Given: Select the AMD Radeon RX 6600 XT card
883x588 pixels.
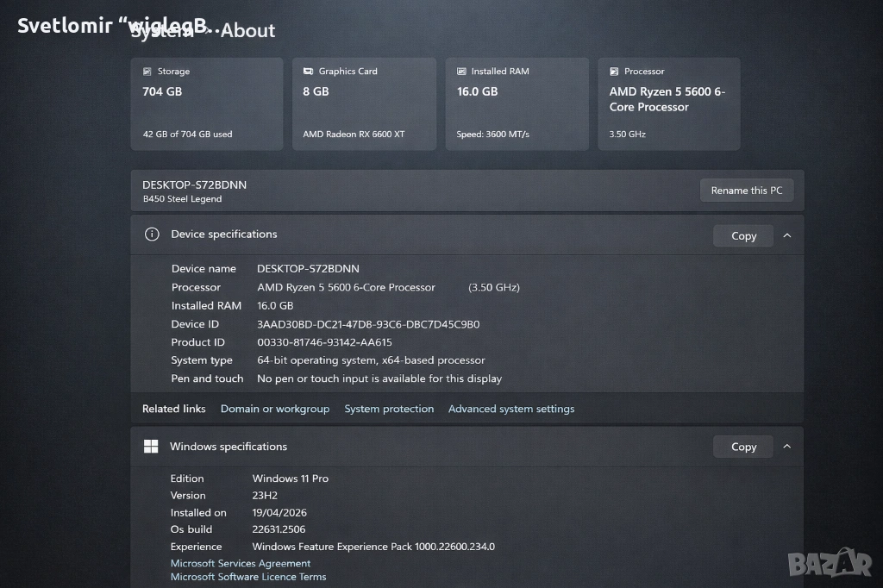Looking at the screenshot, I should (x=364, y=103).
